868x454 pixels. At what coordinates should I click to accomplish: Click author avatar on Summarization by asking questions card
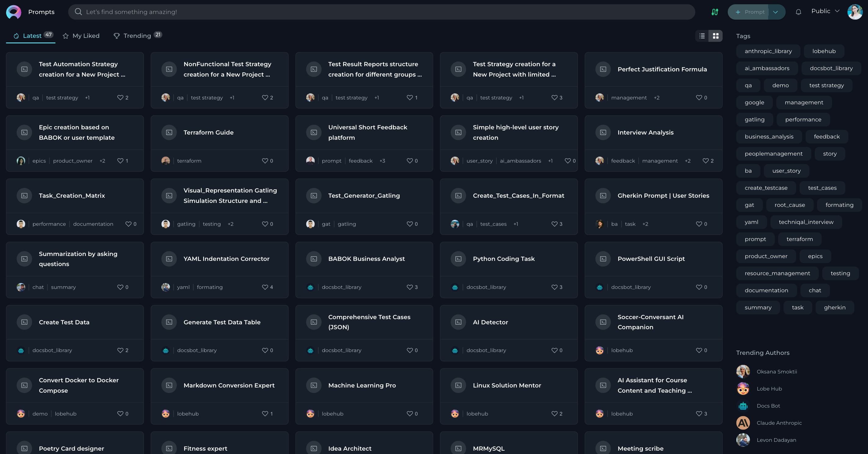tap(21, 287)
